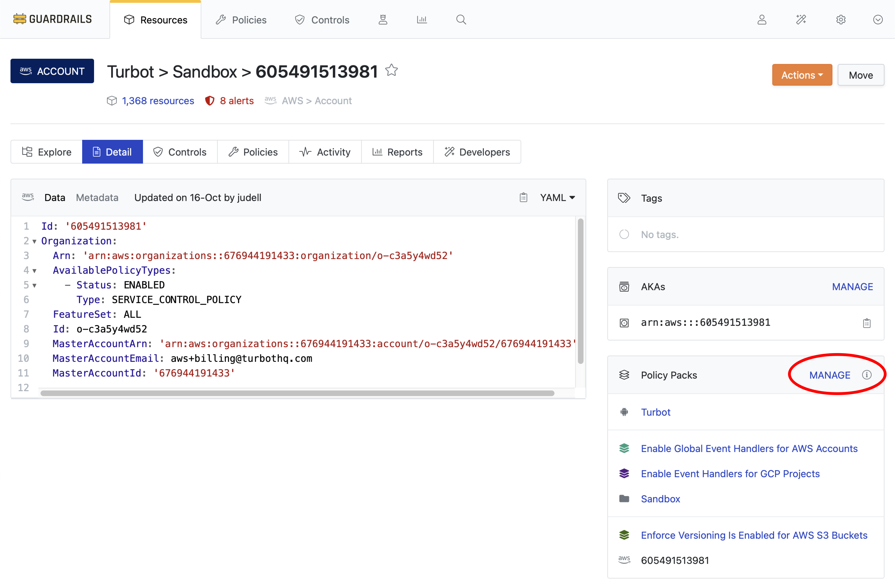Open the search icon in top navigation
The height and width of the screenshot is (588, 895).
[461, 20]
